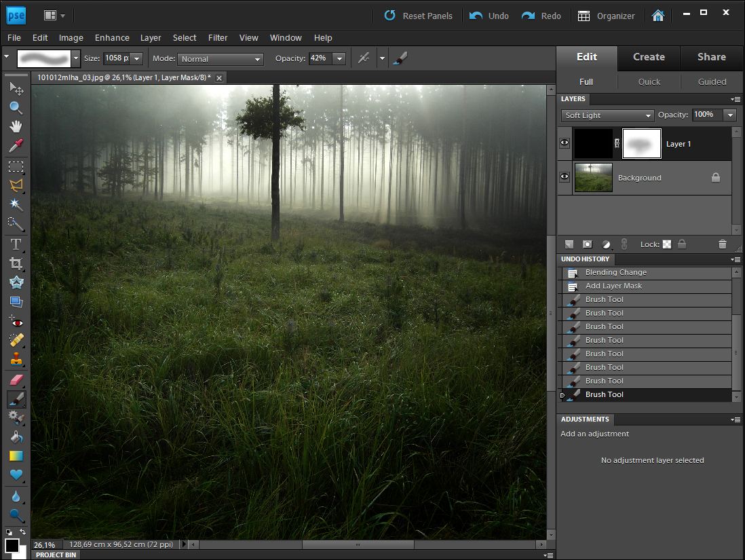Select the Hand tool
The width and height of the screenshot is (745, 560).
click(16, 126)
